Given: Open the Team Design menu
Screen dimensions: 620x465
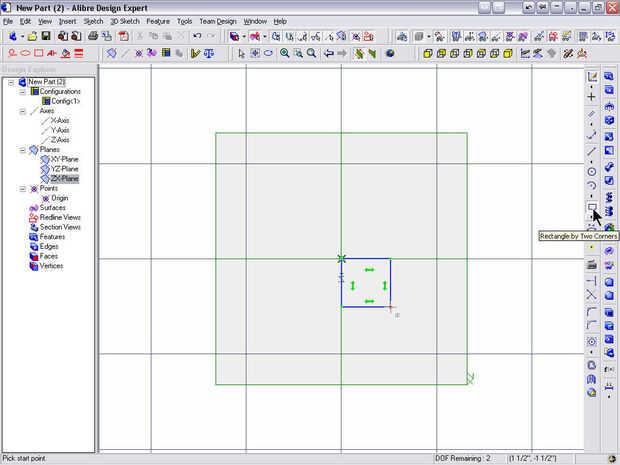Looking at the screenshot, I should 218,21.
